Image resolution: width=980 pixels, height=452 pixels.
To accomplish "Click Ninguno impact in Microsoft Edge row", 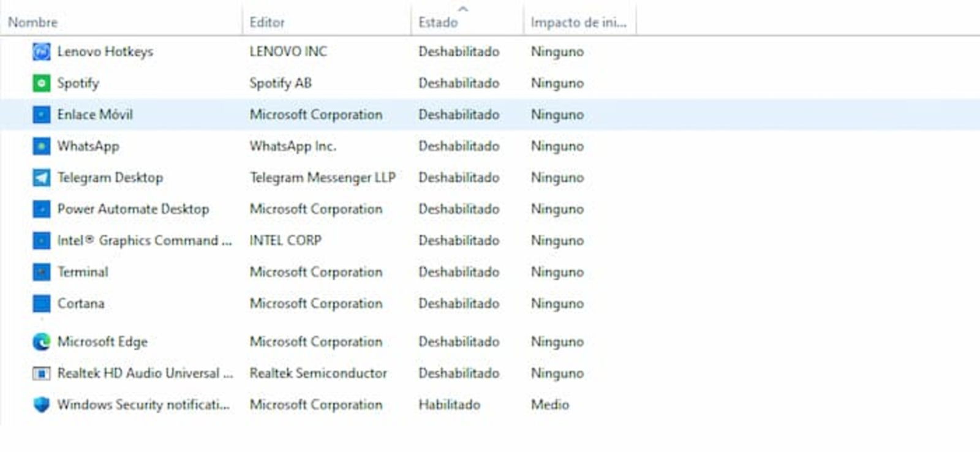I will point(557,342).
